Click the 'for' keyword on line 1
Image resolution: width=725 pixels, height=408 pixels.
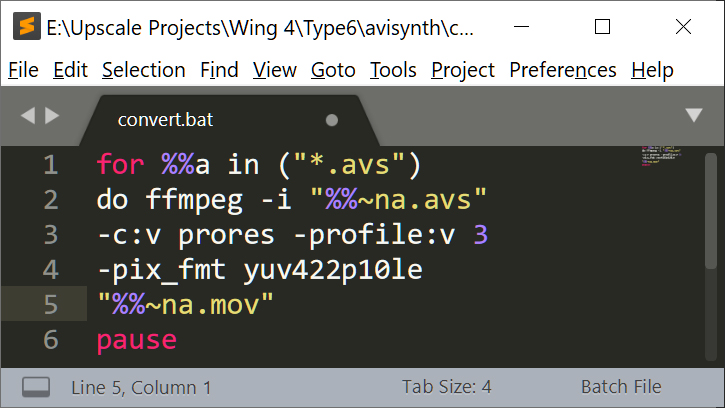point(121,164)
